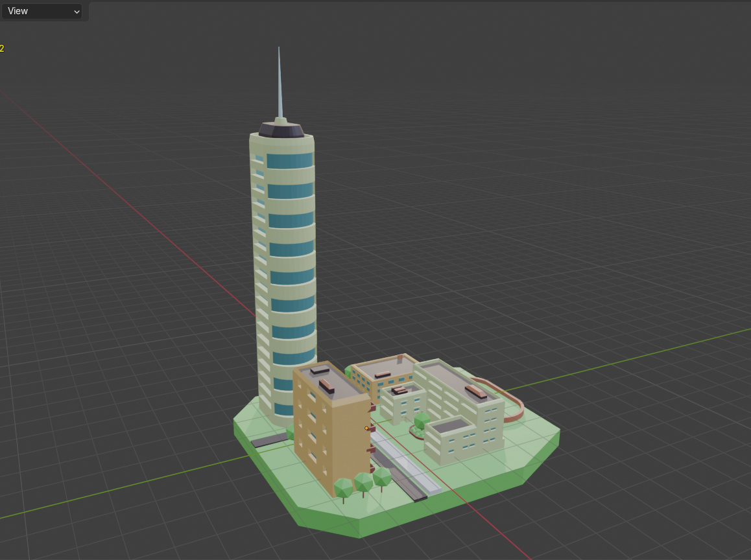This screenshot has width=751, height=560.
Task: Select the brown rooftop unit on tan building
Action: 326,386
